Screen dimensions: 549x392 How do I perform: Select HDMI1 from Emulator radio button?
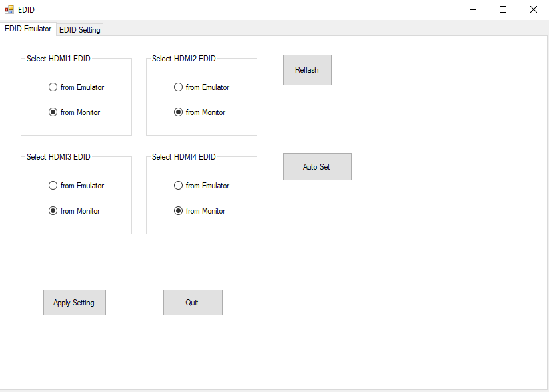pyautogui.click(x=53, y=87)
